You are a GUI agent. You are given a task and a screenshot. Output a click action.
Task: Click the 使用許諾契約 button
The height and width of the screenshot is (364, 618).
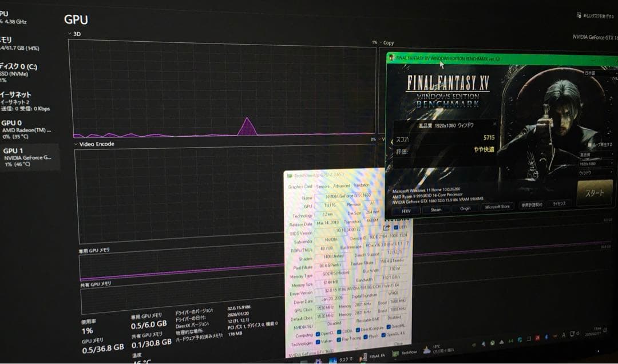click(x=532, y=205)
